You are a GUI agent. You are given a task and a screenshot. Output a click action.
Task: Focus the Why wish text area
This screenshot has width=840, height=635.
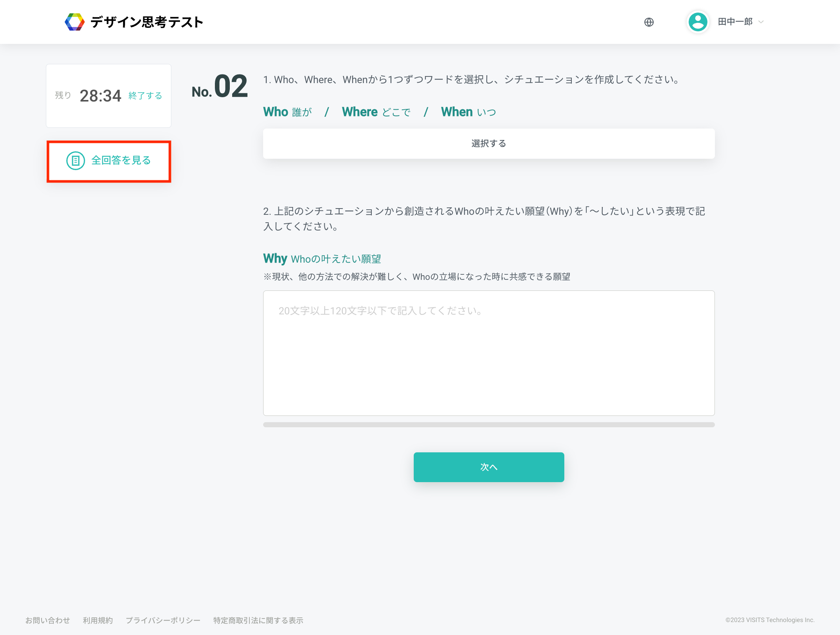point(488,353)
